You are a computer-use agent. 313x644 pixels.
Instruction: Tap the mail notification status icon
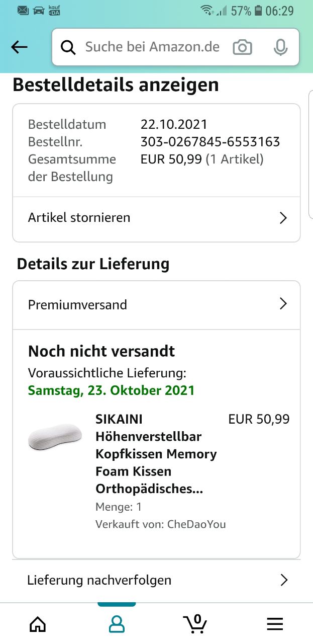point(23,11)
